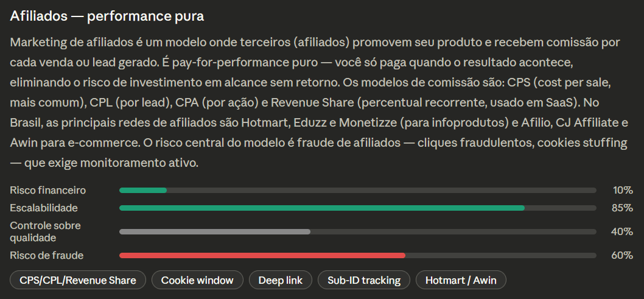Click the 10% value for Risco financeiro
Screen dimensions: 644x299
[x=623, y=190]
